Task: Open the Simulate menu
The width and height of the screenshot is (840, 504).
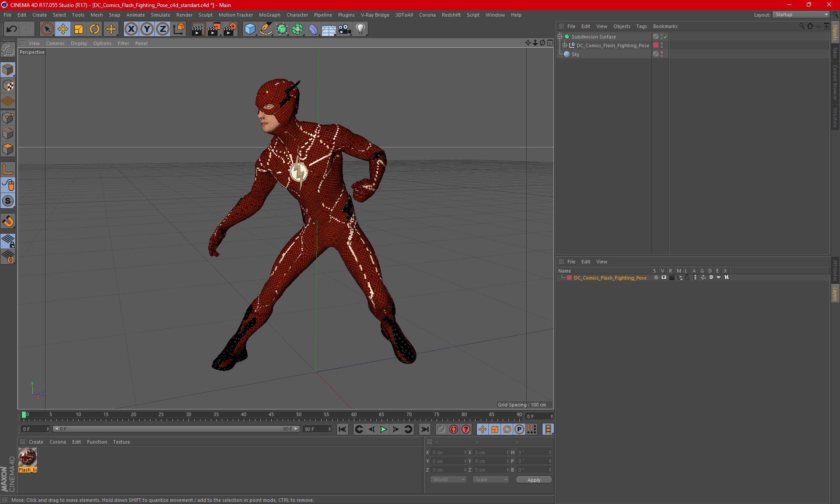Action: (x=161, y=15)
